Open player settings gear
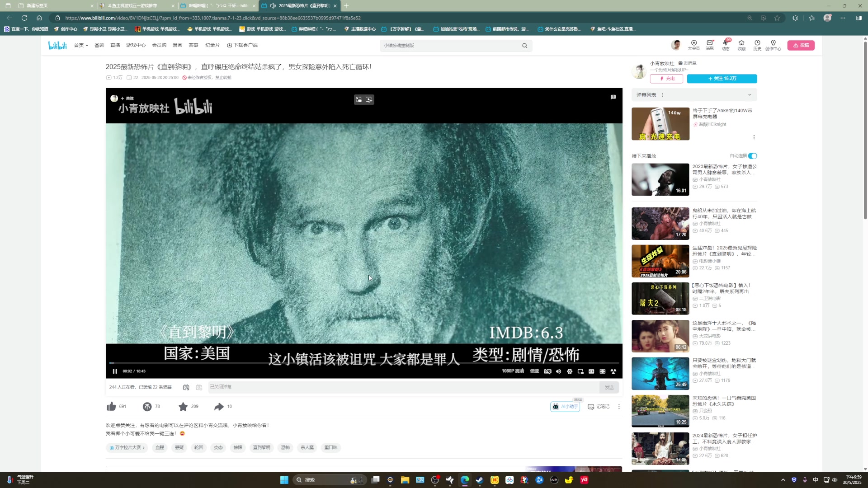Image resolution: width=868 pixels, height=488 pixels. (570, 371)
